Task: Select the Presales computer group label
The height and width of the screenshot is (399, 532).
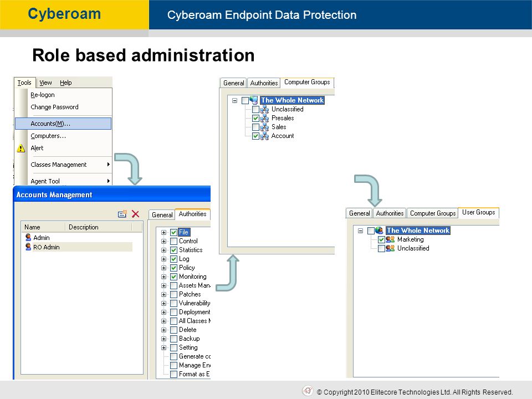Action: [283, 118]
